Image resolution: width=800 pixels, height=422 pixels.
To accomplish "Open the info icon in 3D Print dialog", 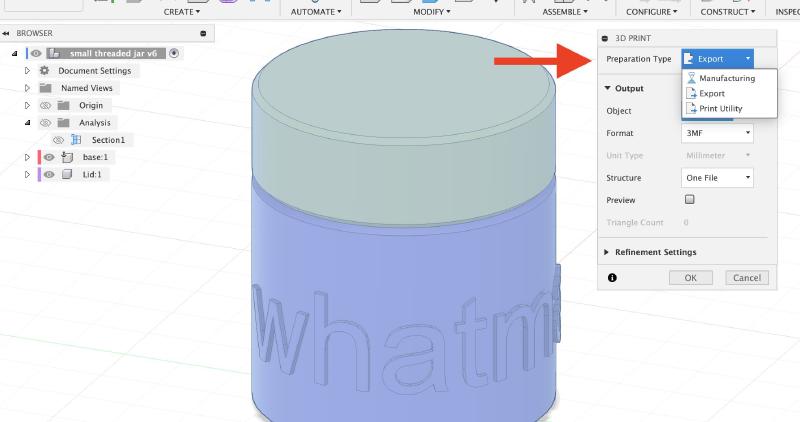I will click(612, 278).
